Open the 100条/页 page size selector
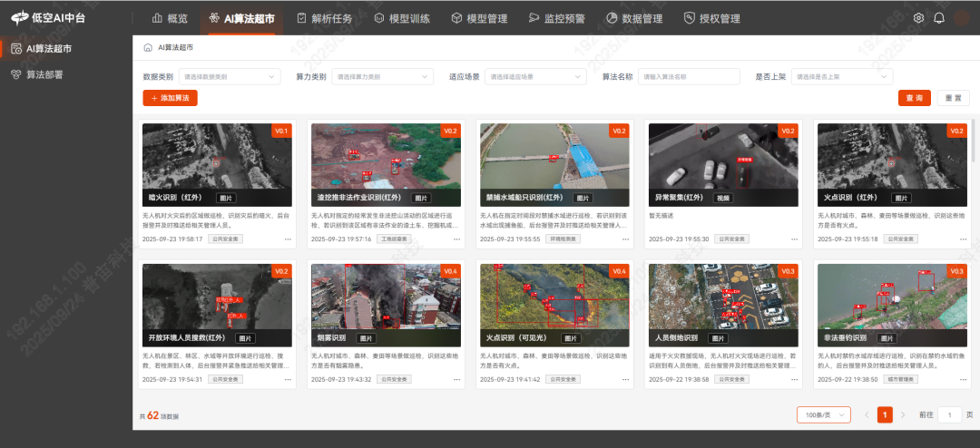 tap(823, 414)
